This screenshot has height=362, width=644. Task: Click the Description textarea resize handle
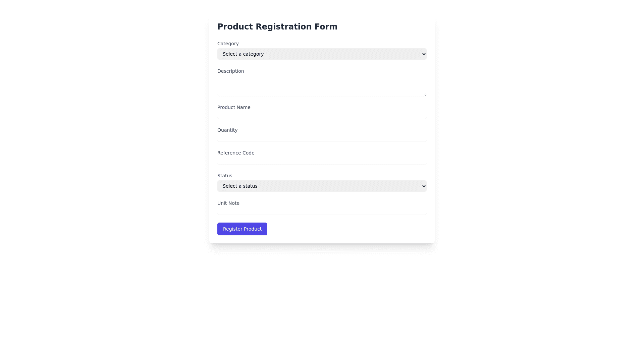coord(425,94)
